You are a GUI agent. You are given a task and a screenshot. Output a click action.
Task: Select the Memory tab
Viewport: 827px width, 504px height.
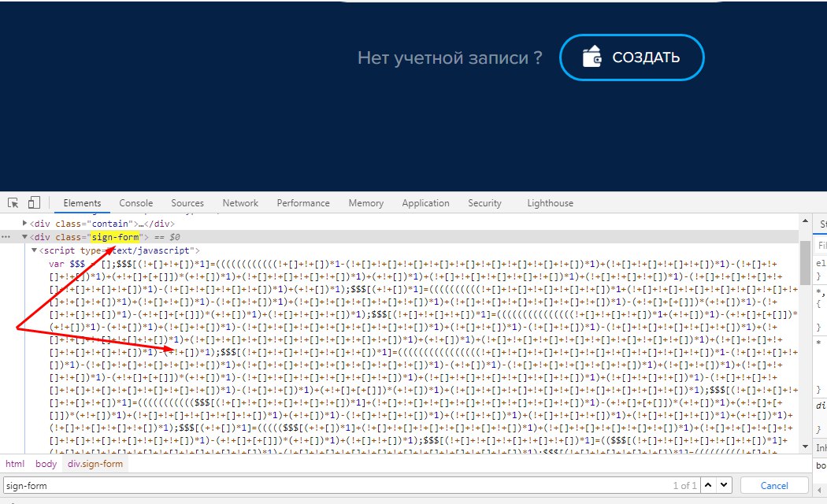tap(366, 203)
